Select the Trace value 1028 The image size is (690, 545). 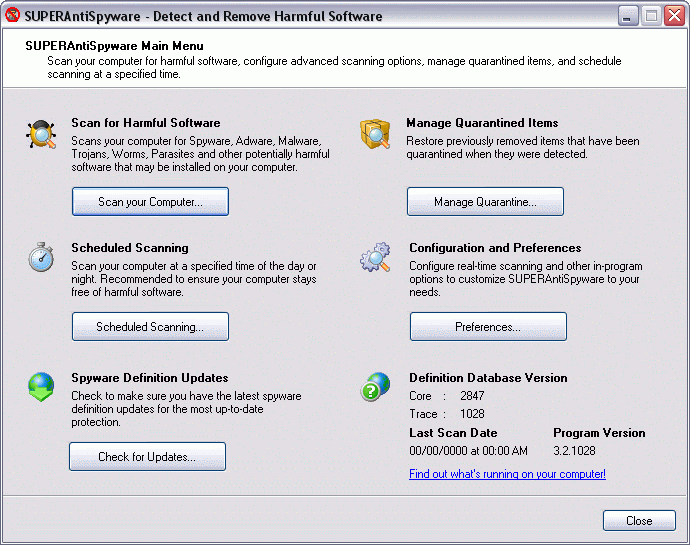[472, 414]
